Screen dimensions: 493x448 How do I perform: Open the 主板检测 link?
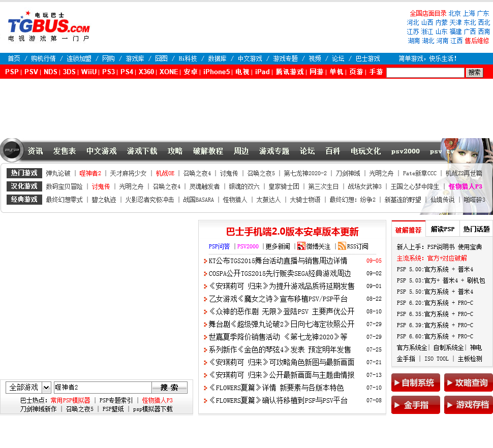(x=470, y=359)
